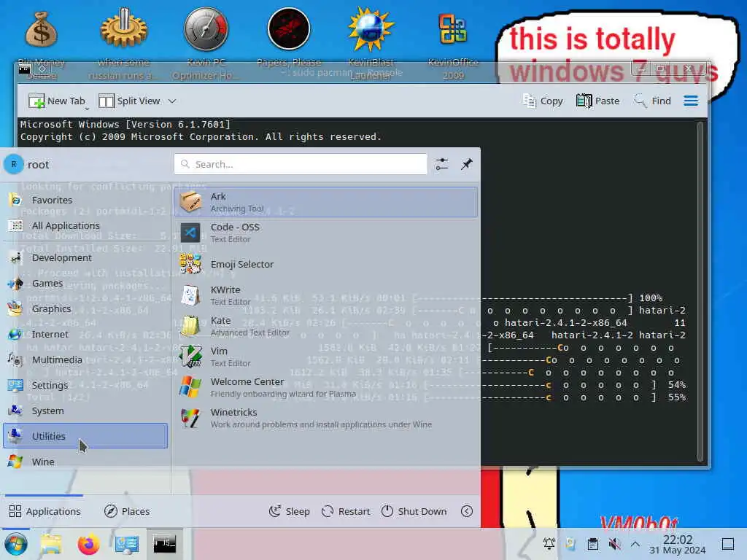Click Find in Konsole toolbar
The height and width of the screenshot is (560, 747).
pyautogui.click(x=651, y=101)
